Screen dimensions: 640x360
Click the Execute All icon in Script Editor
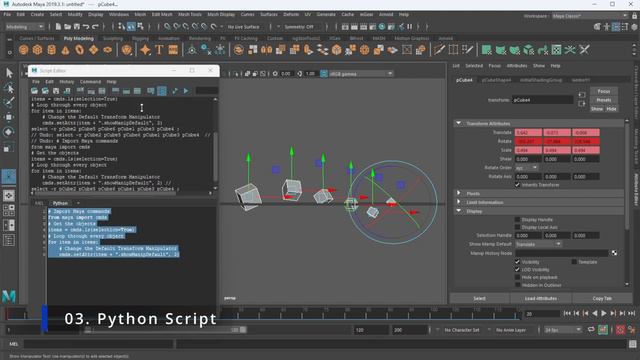click(x=175, y=91)
